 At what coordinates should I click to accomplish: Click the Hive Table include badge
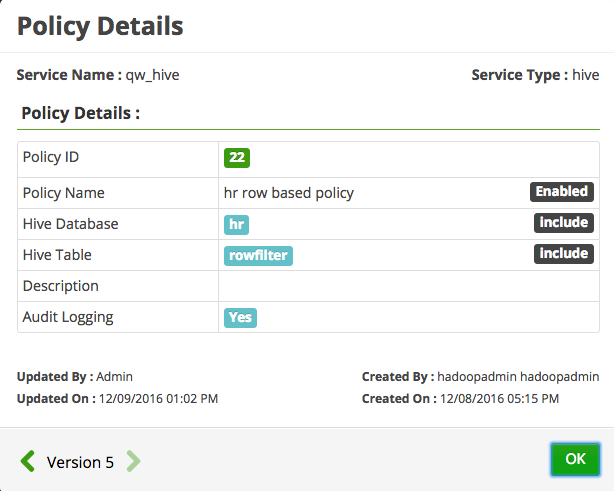(x=563, y=253)
